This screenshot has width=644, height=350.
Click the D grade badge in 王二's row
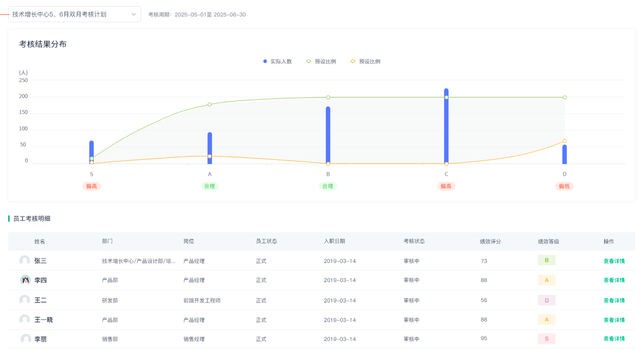[546, 300]
